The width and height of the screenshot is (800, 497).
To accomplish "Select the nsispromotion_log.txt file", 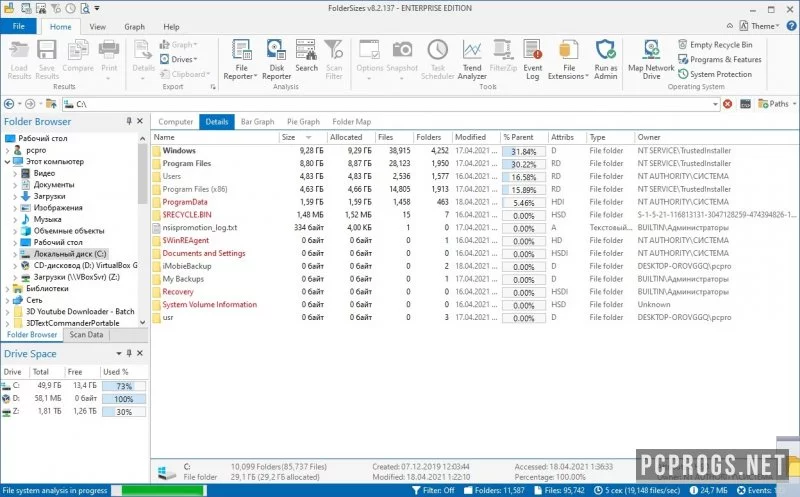I will tap(476, 228).
